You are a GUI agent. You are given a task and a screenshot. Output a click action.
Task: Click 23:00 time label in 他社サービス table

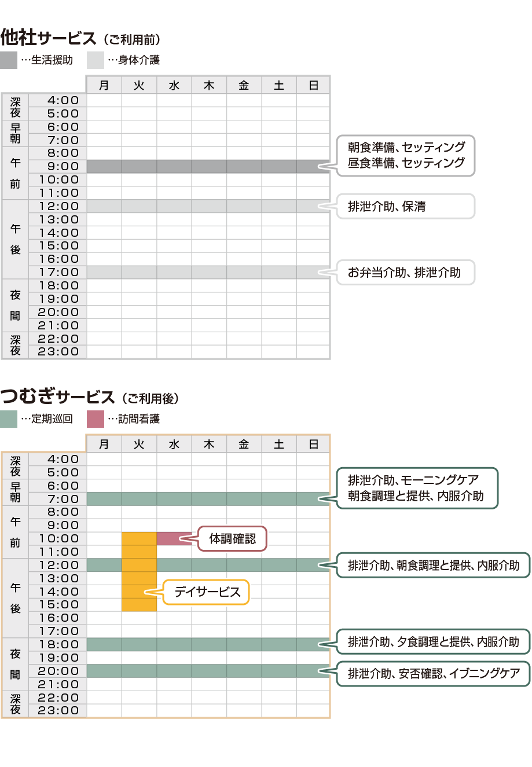click(58, 352)
